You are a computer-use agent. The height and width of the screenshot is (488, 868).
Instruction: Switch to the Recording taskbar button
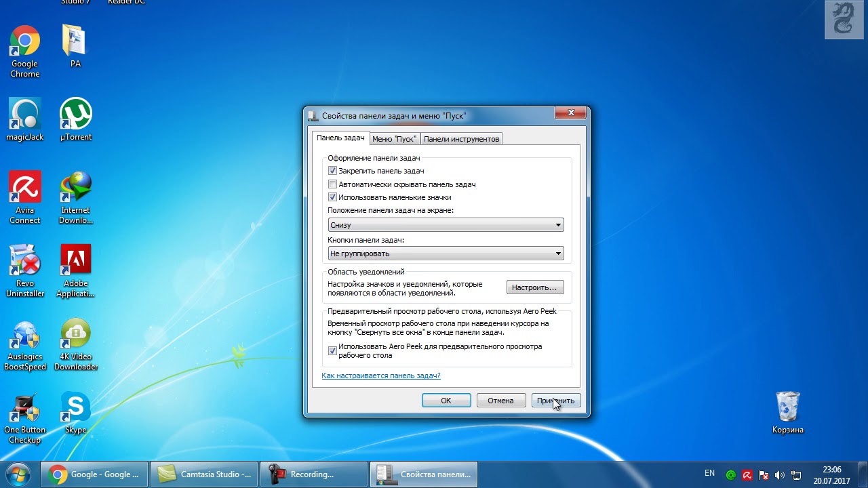(314, 474)
